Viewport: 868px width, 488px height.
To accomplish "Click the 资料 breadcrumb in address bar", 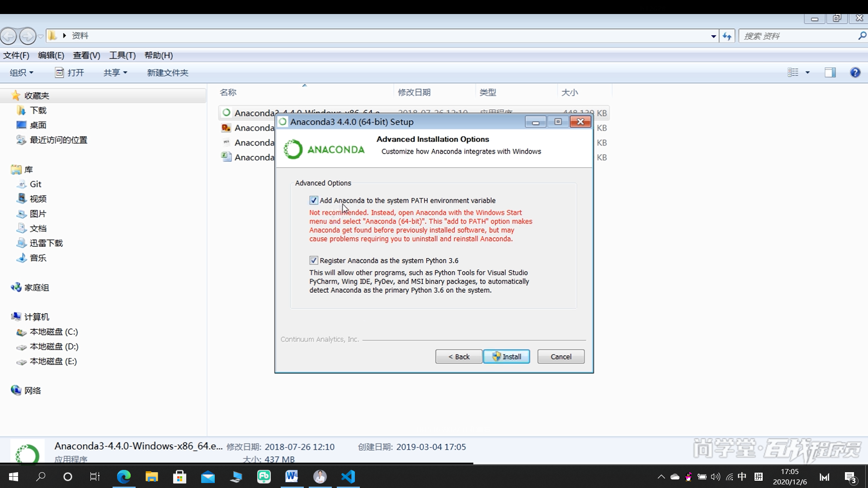I will click(x=80, y=36).
